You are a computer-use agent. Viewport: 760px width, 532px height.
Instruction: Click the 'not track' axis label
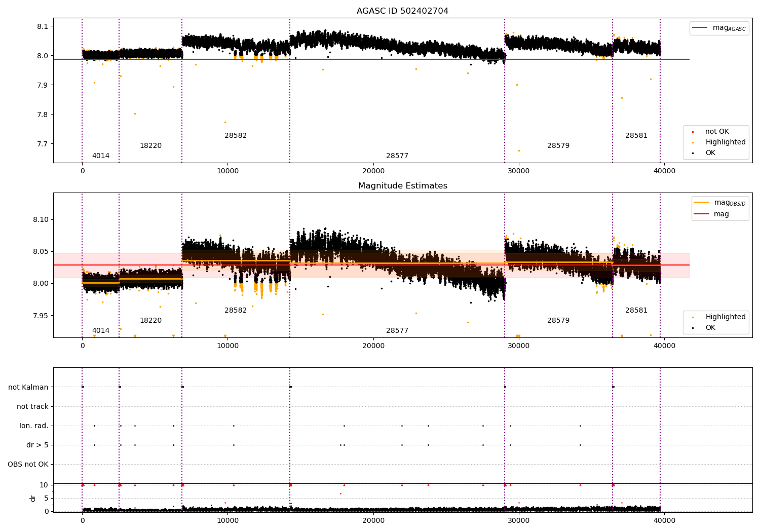(x=32, y=406)
